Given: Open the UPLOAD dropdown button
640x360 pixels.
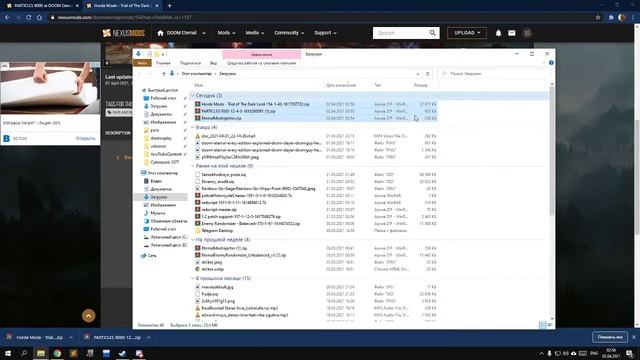Looking at the screenshot, I should coord(467,33).
